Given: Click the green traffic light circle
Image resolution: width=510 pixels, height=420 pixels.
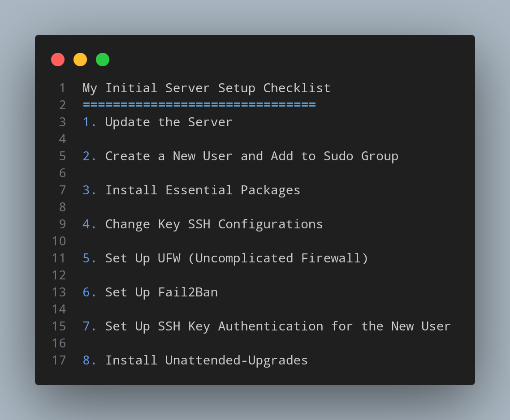Looking at the screenshot, I should (103, 59).
